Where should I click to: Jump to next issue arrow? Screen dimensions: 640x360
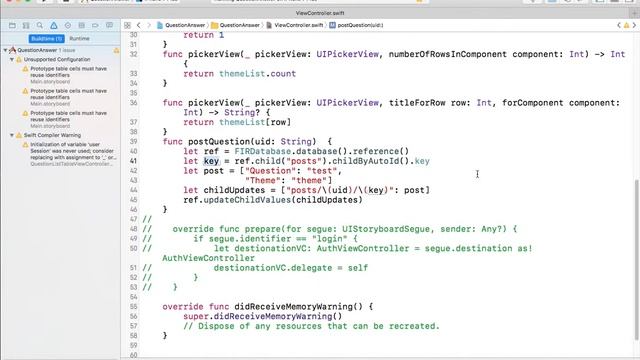coord(634,25)
